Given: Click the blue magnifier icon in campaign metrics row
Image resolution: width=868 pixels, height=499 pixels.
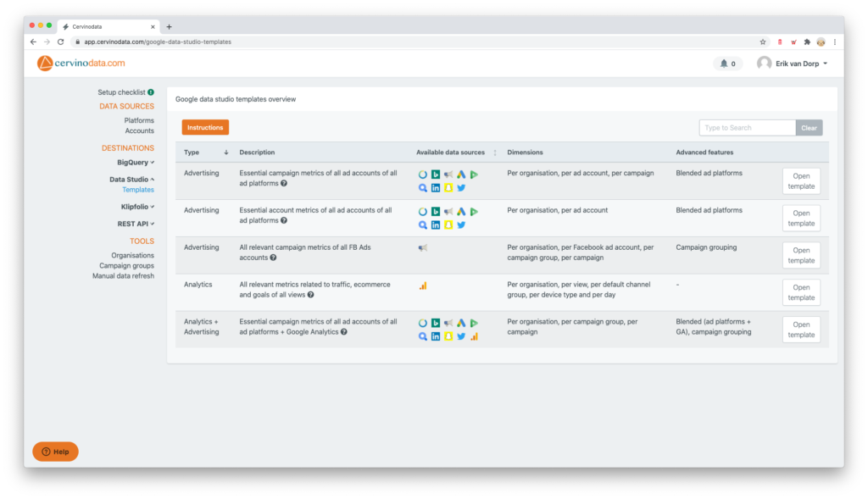Looking at the screenshot, I should [x=423, y=188].
